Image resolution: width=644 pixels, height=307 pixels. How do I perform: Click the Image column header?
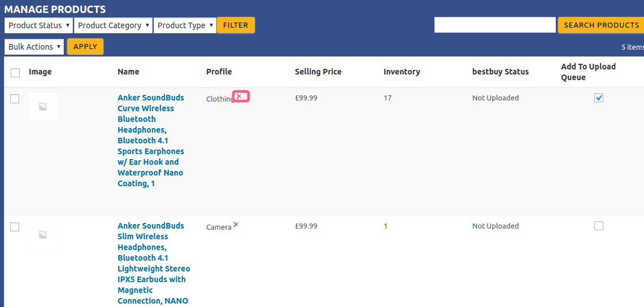click(40, 72)
